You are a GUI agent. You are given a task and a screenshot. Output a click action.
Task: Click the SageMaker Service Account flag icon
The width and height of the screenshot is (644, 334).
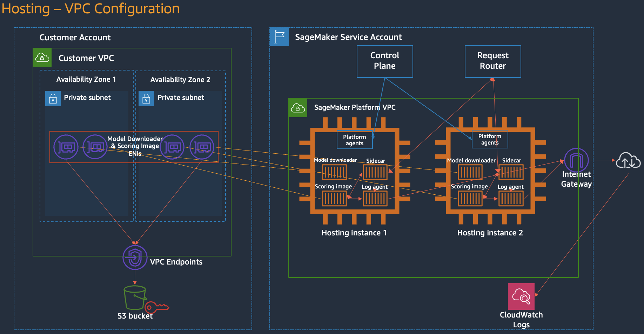coord(279,37)
